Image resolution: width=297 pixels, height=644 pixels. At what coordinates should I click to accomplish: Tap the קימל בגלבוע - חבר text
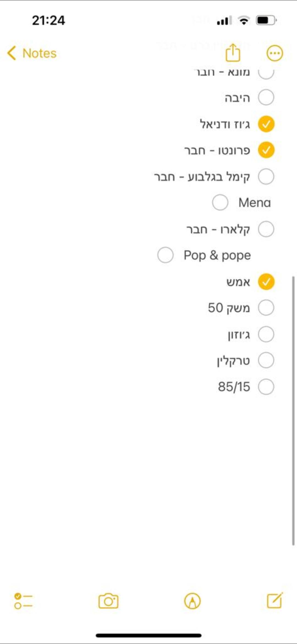[x=202, y=177]
